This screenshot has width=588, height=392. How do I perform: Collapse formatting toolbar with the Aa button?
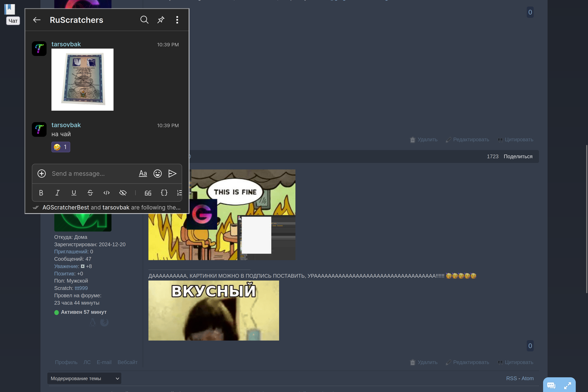[x=143, y=174]
